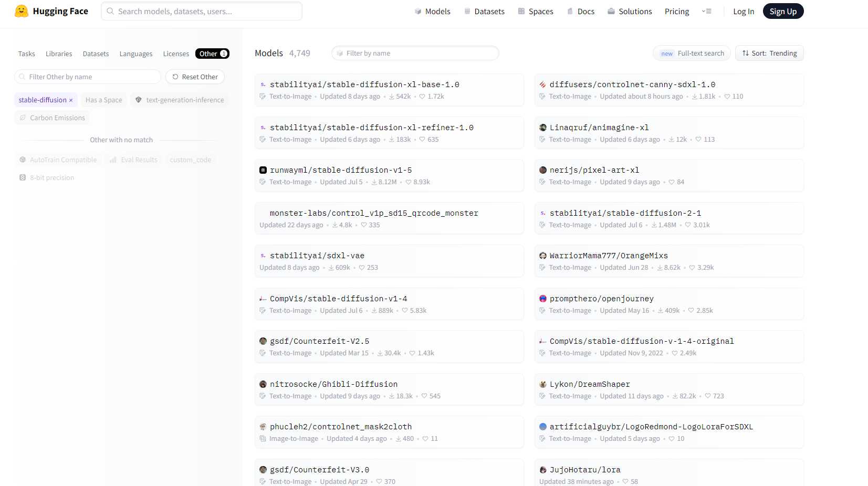Image resolution: width=868 pixels, height=486 pixels.
Task: Open diffusers/controlnet-canny-sdxl-1.0 model
Action: [x=669, y=90]
